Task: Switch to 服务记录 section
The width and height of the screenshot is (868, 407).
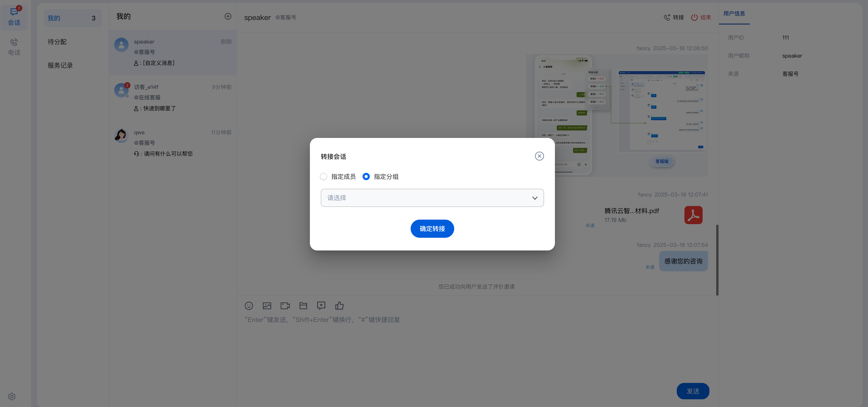Action: tap(60, 65)
